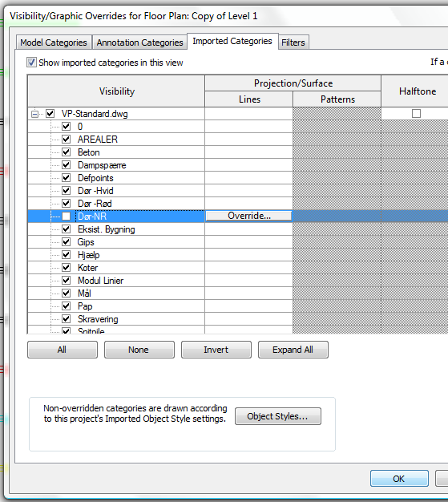Click the Lines column header
The height and width of the screenshot is (502, 448).
coord(249,99)
